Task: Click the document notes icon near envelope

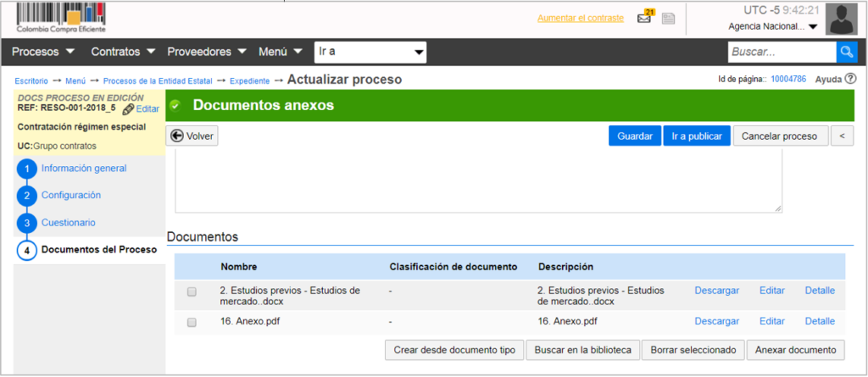Action: 669,19
